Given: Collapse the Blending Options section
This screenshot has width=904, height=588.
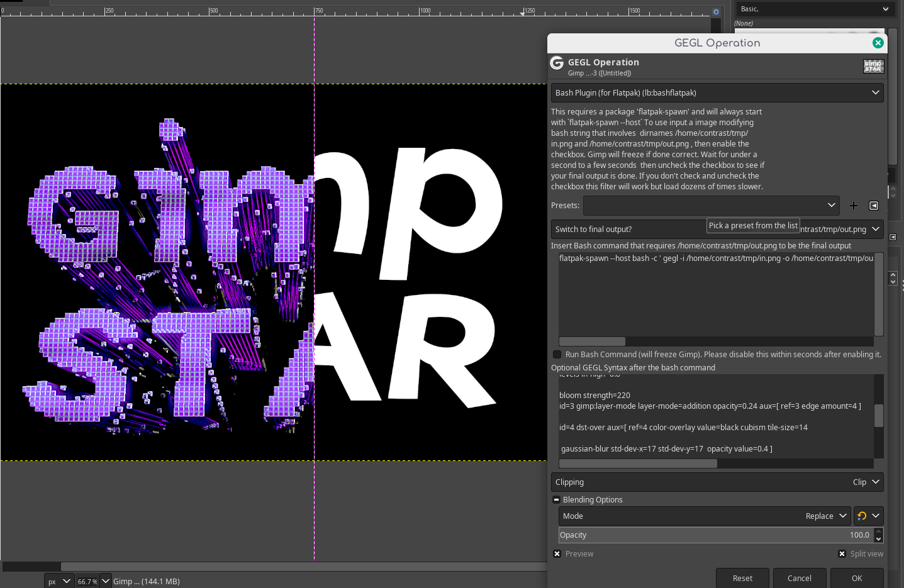Looking at the screenshot, I should coord(556,500).
